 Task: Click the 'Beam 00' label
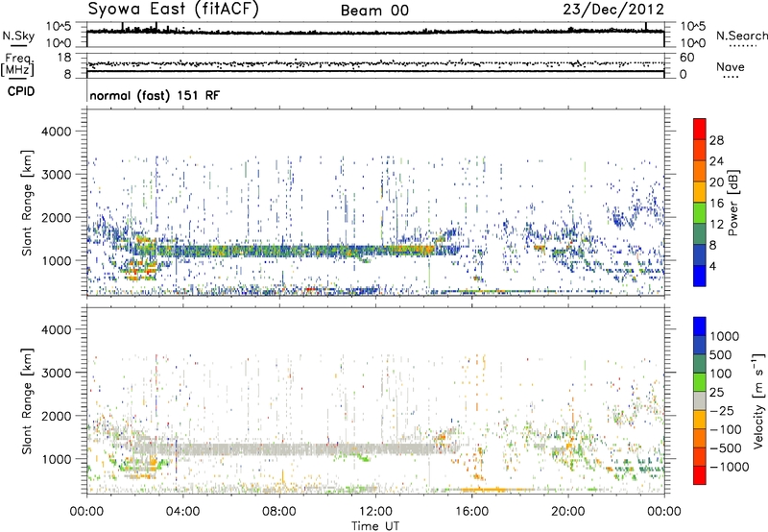point(374,11)
